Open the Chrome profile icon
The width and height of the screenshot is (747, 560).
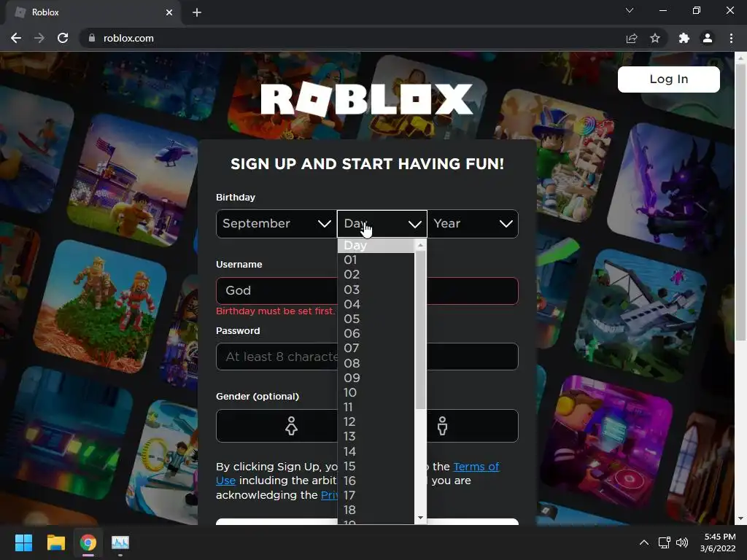pyautogui.click(x=708, y=38)
